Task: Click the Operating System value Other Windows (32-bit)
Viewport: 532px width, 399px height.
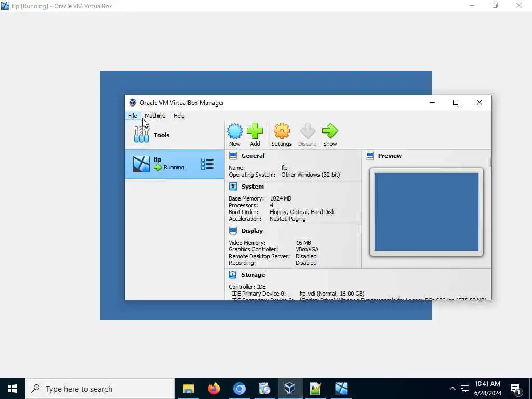Action: point(311,175)
